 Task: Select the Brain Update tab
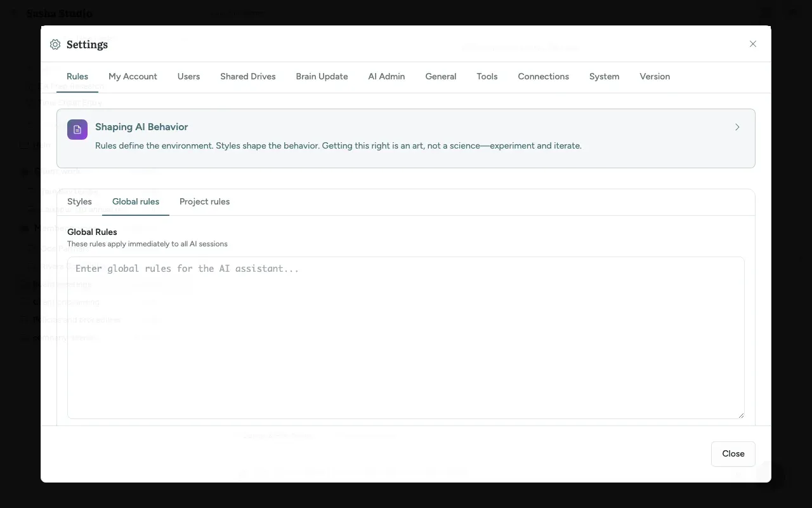pyautogui.click(x=322, y=76)
